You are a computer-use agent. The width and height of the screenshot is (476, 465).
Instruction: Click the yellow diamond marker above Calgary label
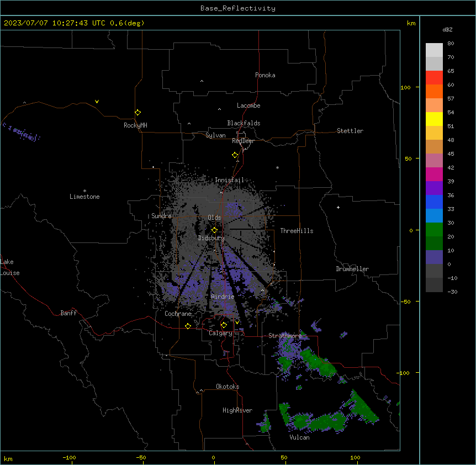click(x=224, y=325)
